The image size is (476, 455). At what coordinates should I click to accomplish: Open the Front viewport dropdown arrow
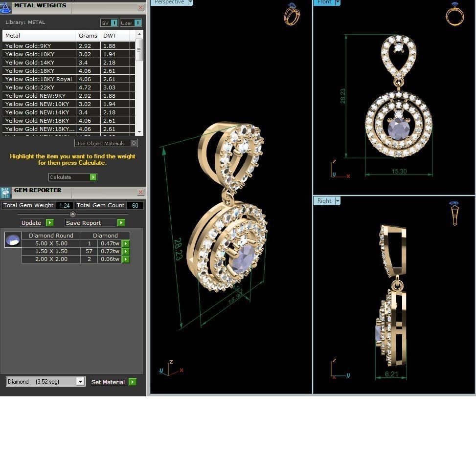337,2
